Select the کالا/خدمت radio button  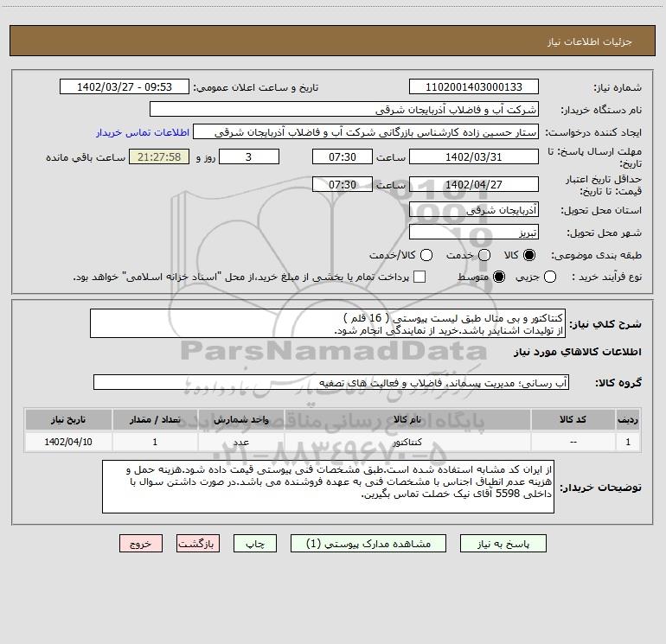[x=426, y=255]
